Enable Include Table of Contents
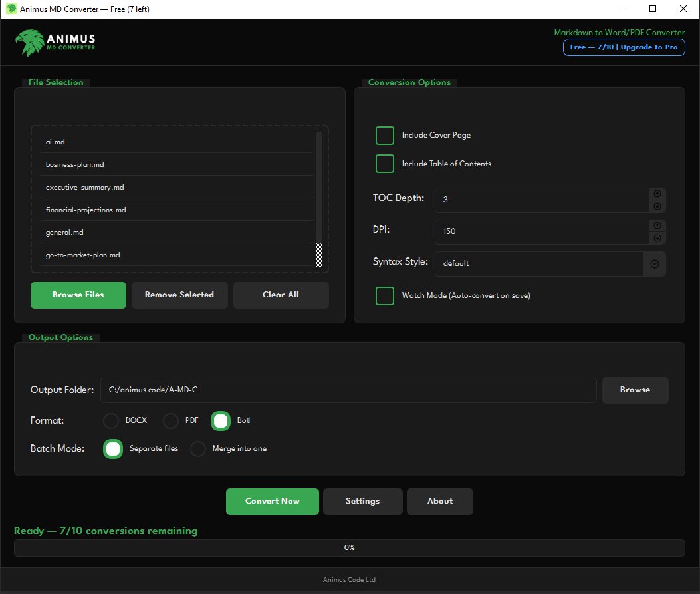700x594 pixels. 385,164
